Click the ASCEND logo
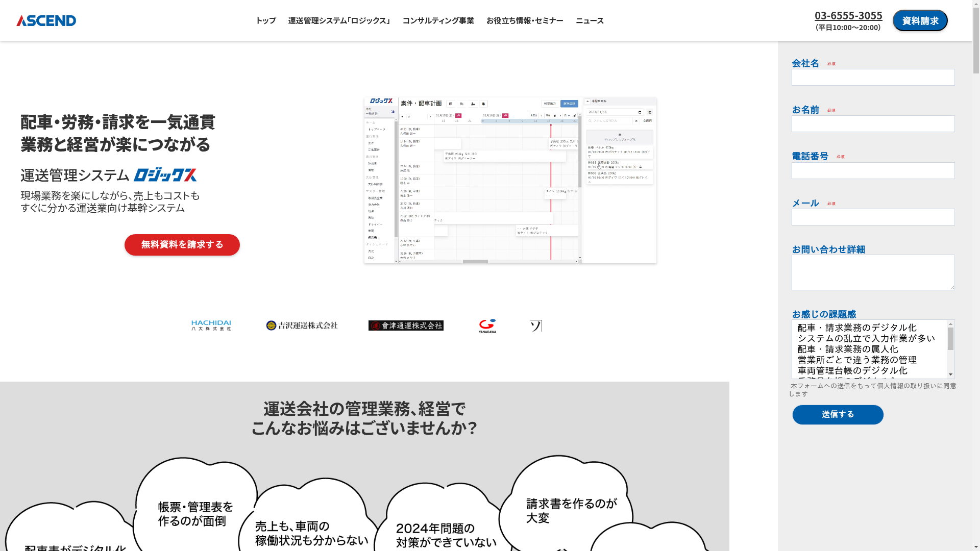 coord(46,20)
